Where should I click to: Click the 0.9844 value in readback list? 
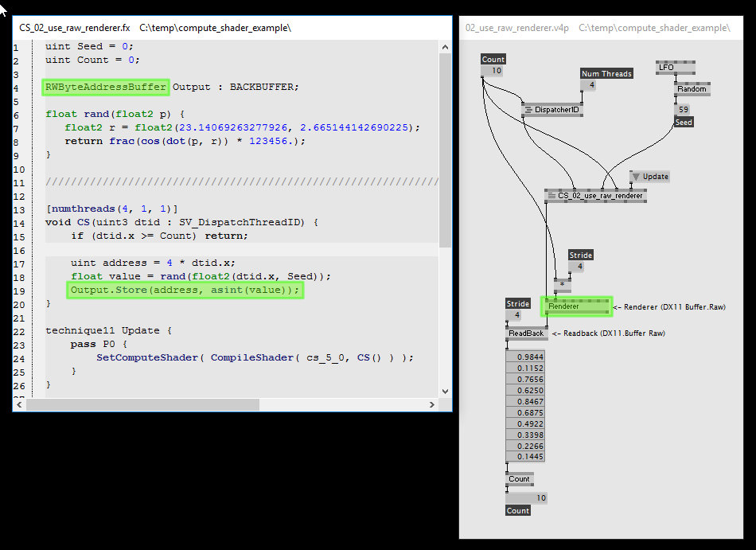pyautogui.click(x=526, y=357)
